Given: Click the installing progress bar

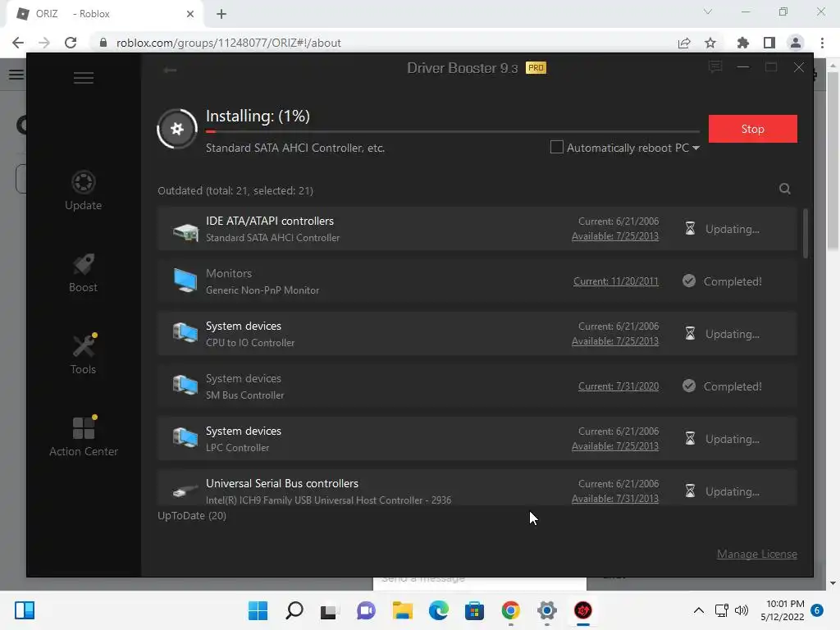Looking at the screenshot, I should 453,131.
